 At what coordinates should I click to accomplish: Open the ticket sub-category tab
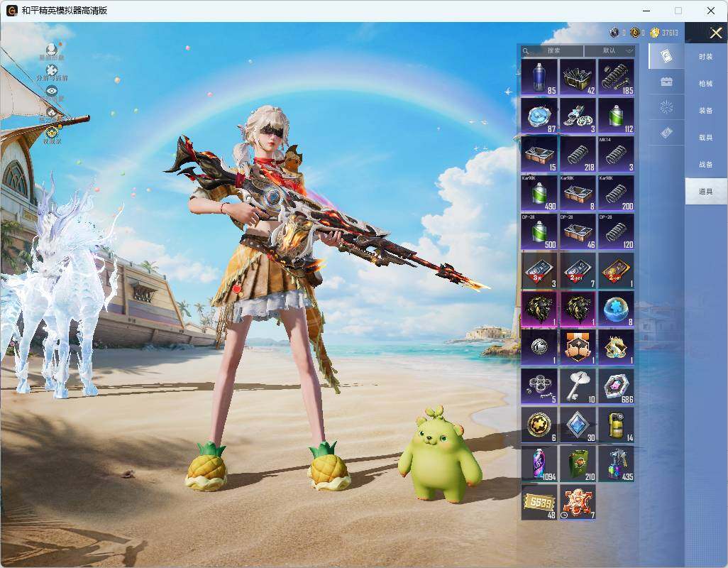pyautogui.click(x=666, y=133)
